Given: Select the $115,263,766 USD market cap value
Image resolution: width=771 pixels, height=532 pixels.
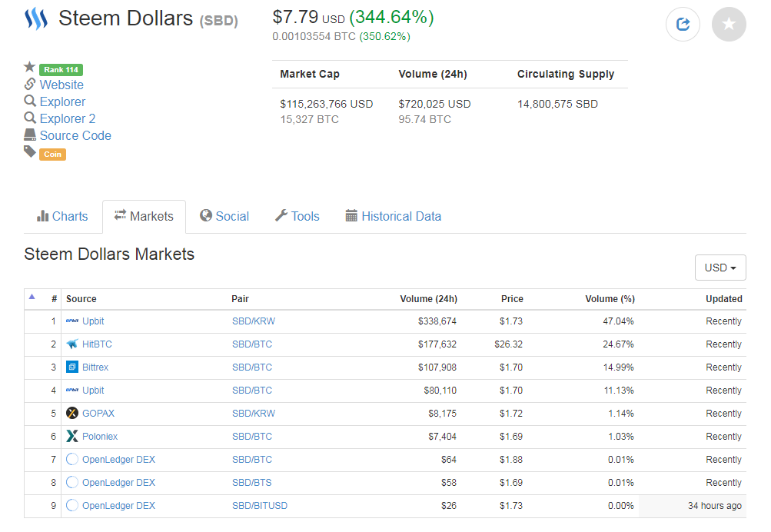Looking at the screenshot, I should [327, 104].
